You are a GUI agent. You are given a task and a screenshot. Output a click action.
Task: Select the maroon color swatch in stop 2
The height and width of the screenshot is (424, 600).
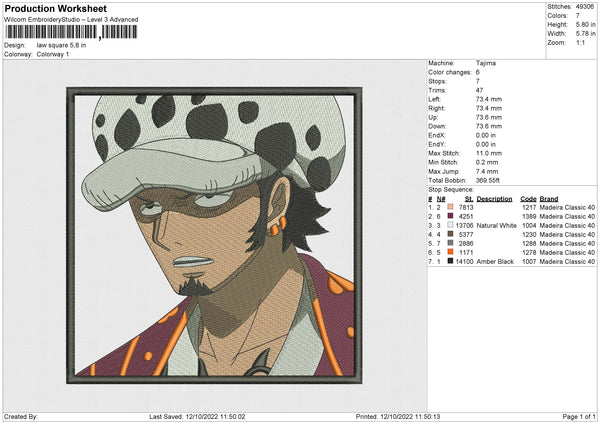[450, 216]
